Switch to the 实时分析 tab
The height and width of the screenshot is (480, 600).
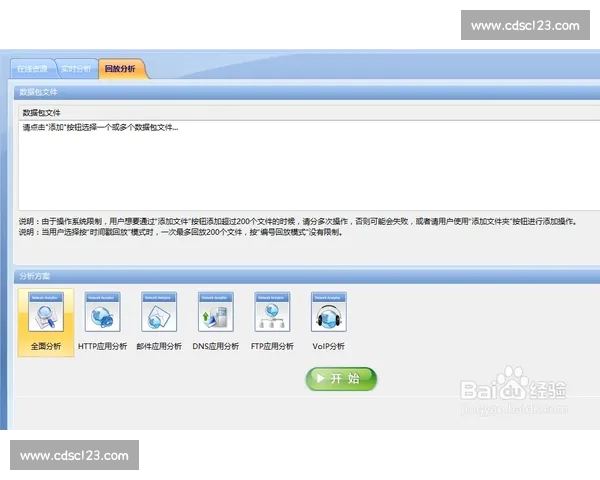(x=76, y=69)
